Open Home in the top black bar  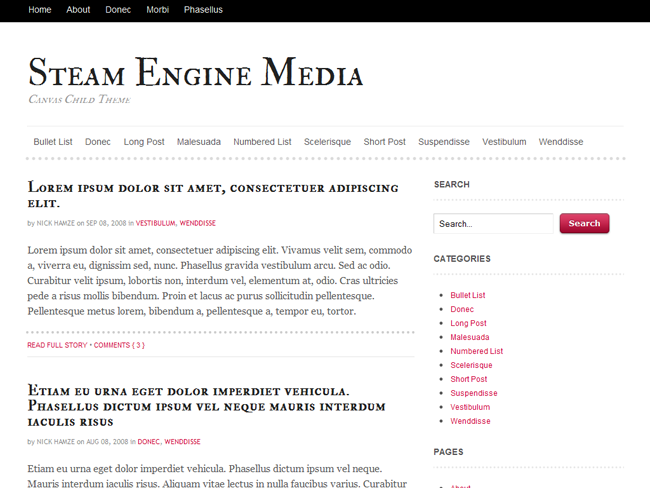pos(40,10)
